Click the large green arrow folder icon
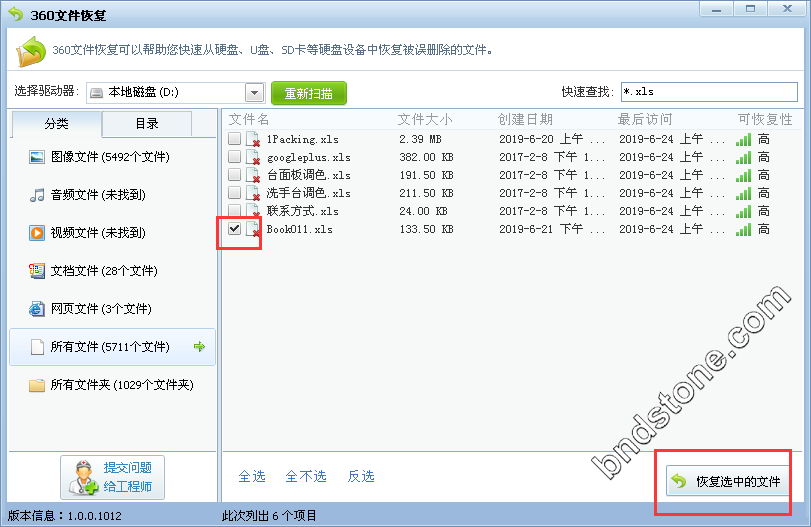 coord(31,51)
